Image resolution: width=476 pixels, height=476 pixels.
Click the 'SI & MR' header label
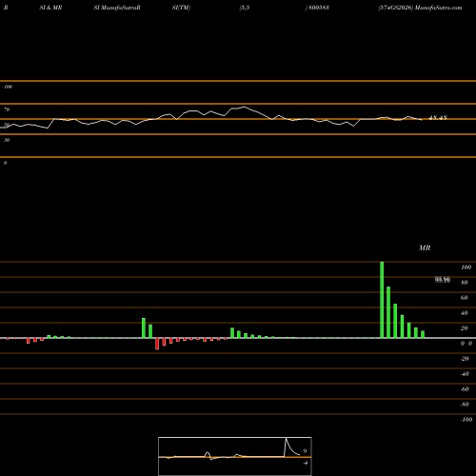[50, 8]
